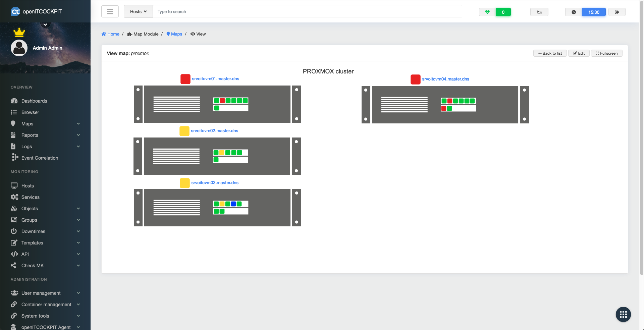The height and width of the screenshot is (330, 644).
Task: Click the Downtimes power icon
Action: pos(14,231)
